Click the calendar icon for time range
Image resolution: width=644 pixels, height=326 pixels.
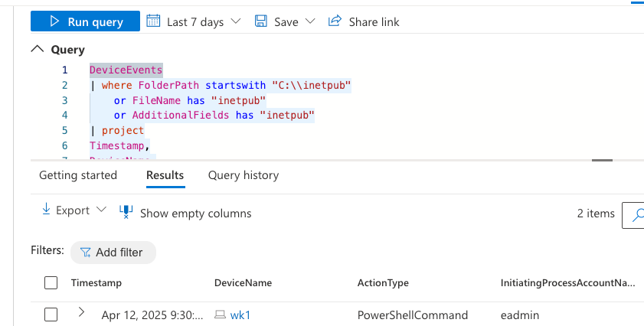coord(153,21)
